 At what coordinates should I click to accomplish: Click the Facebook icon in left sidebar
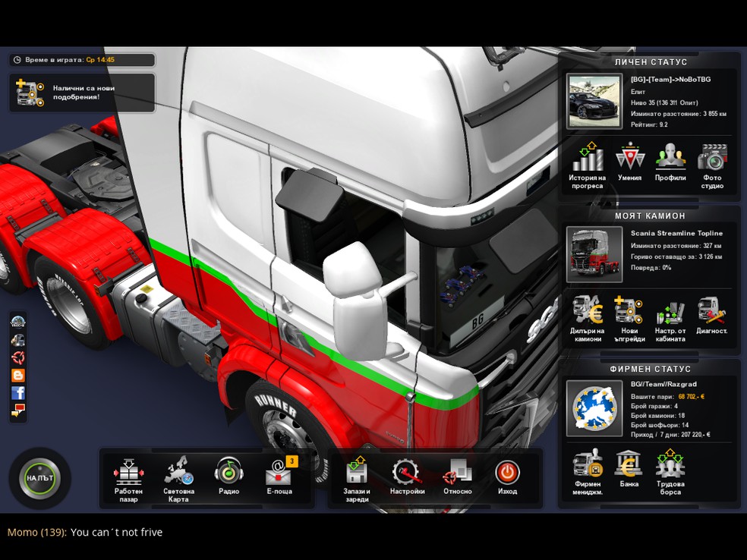point(18,393)
